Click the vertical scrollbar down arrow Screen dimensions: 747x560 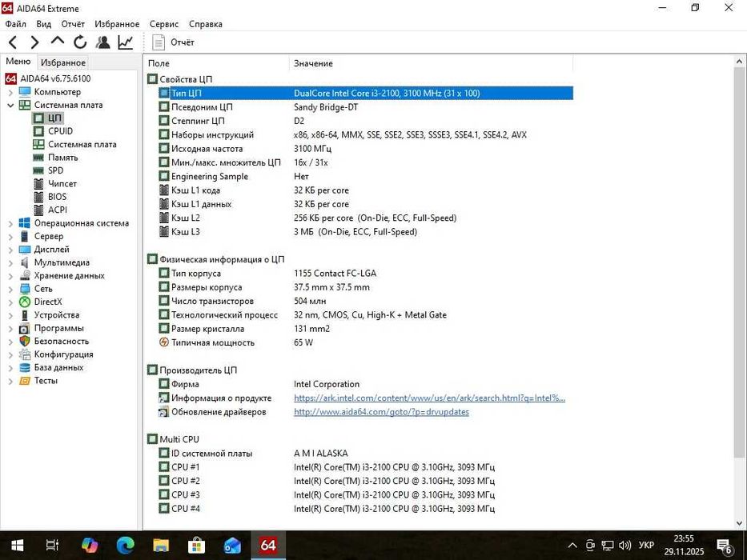739,523
